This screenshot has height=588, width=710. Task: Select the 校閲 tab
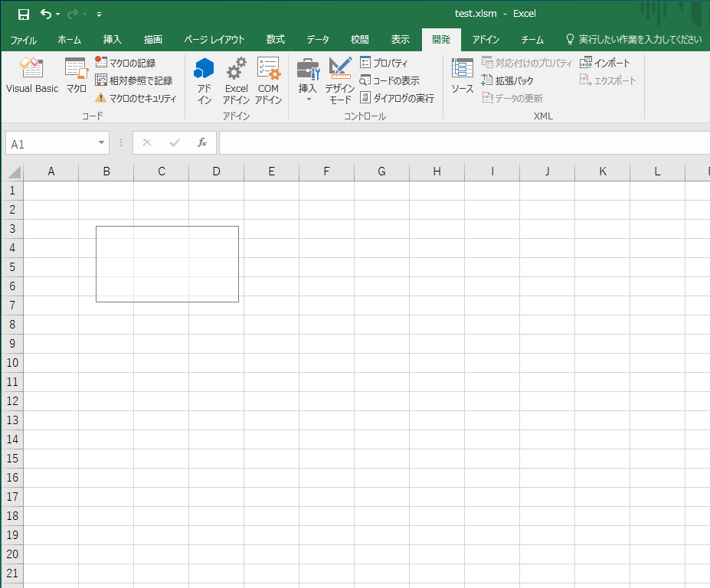360,40
